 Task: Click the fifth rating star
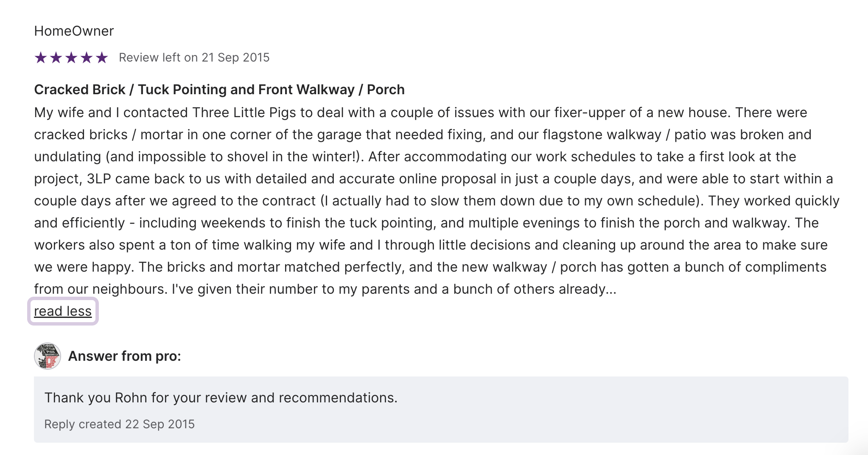(x=102, y=57)
